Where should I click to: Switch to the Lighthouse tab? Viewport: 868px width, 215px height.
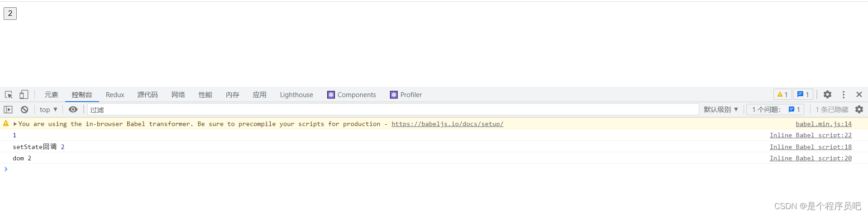pos(296,94)
